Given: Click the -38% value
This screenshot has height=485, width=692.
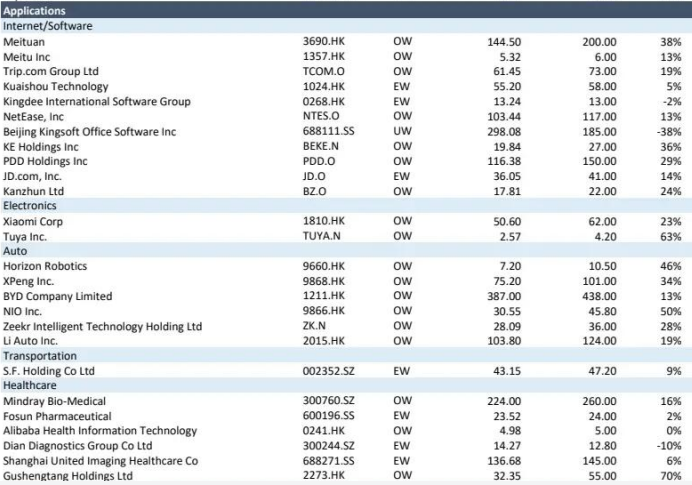Looking at the screenshot, I should (x=669, y=132).
